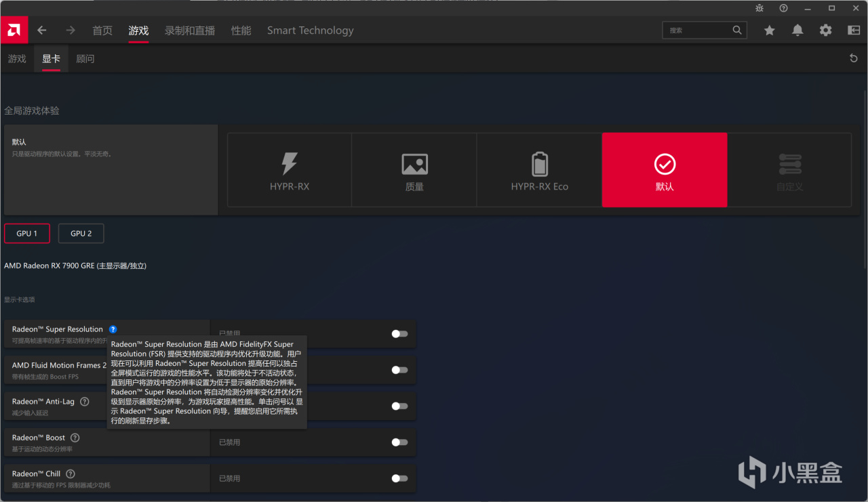This screenshot has width=868, height=502.
Task: Select the 默认 default profile tile
Action: pyautogui.click(x=665, y=170)
